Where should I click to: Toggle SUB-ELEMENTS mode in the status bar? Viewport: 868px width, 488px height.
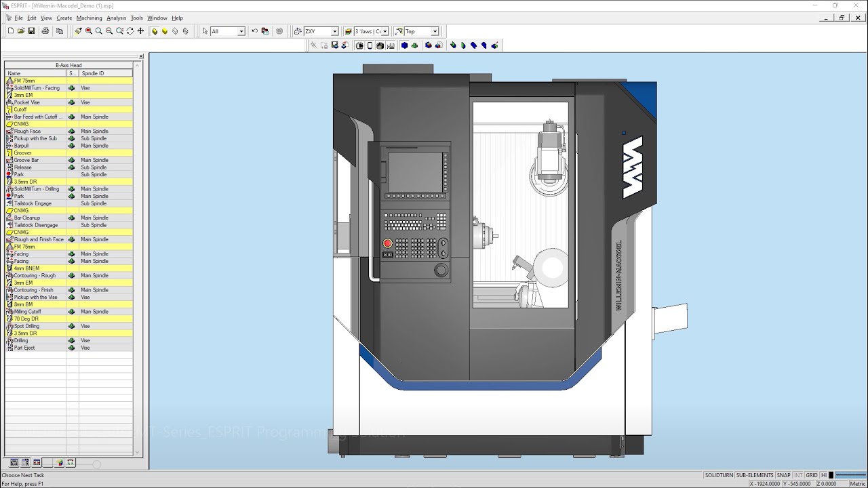tap(755, 475)
